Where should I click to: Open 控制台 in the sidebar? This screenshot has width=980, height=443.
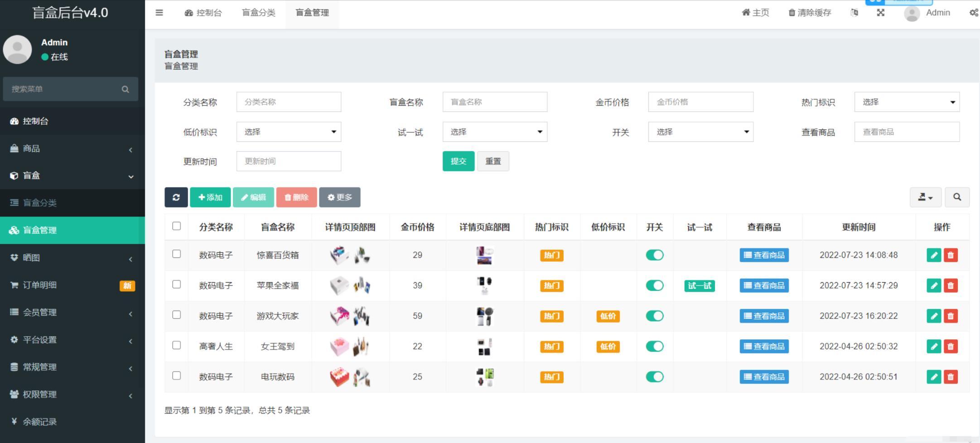[72, 121]
